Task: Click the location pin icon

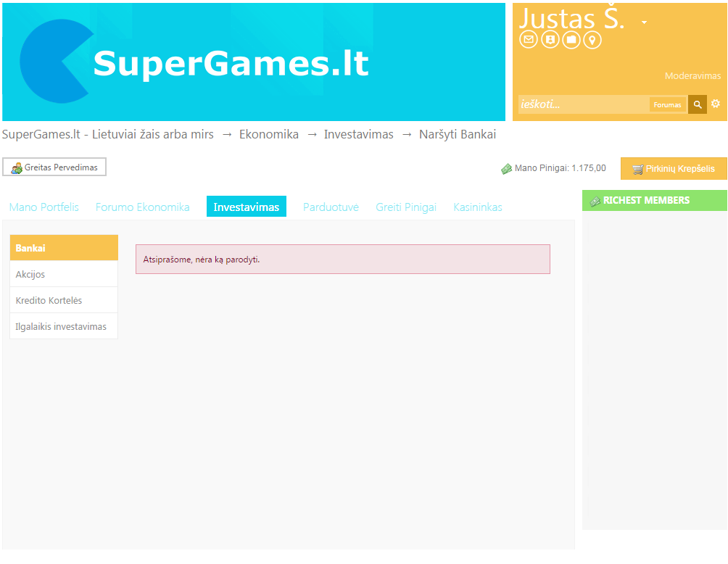Action: point(592,39)
